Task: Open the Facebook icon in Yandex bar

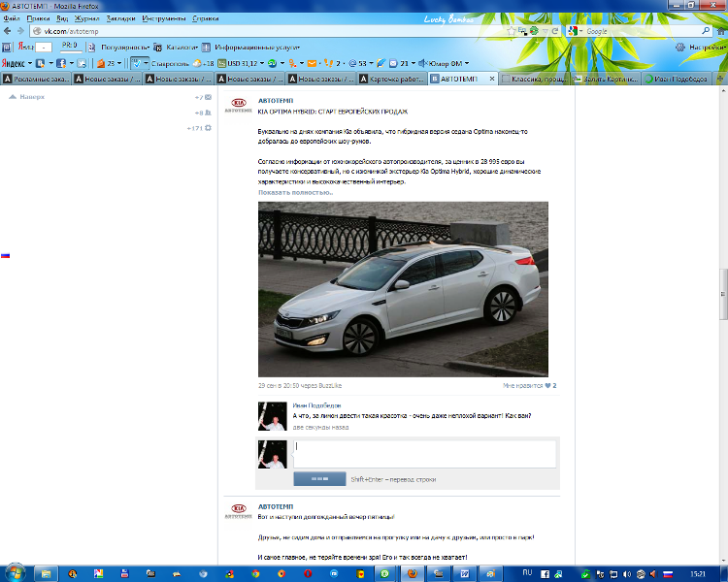Action: [x=61, y=63]
